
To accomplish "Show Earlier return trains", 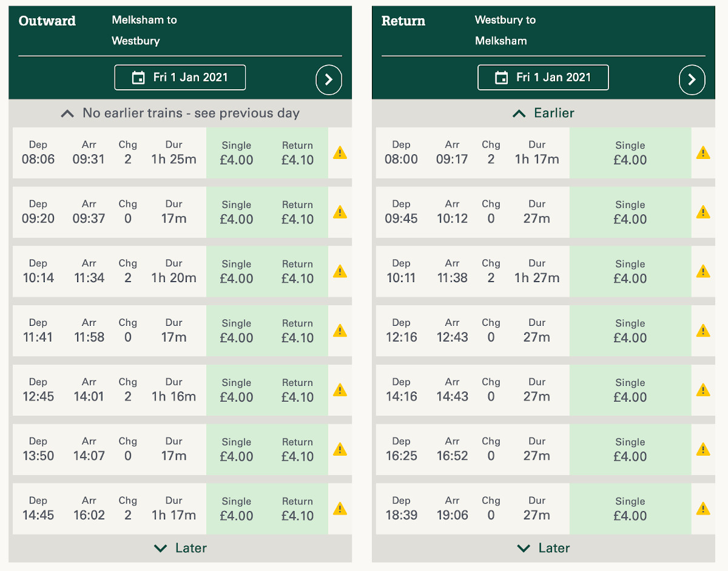I will point(543,113).
